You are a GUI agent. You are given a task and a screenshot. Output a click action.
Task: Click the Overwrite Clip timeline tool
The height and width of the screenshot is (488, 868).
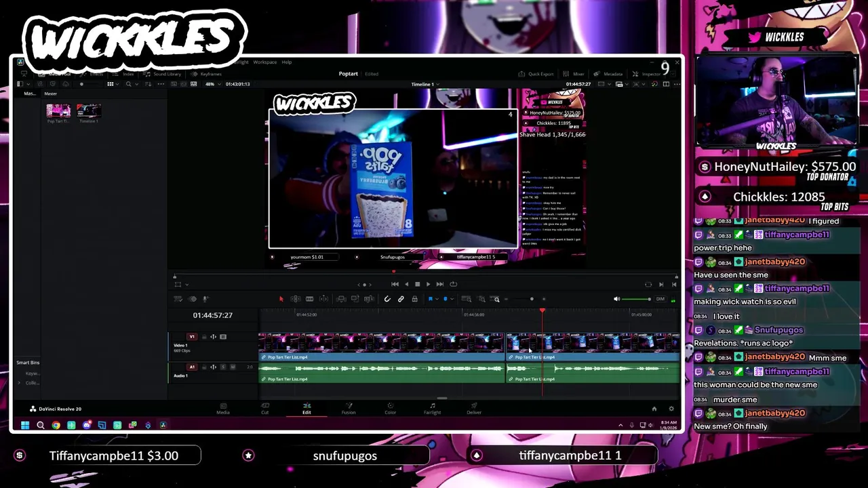pyautogui.click(x=355, y=299)
